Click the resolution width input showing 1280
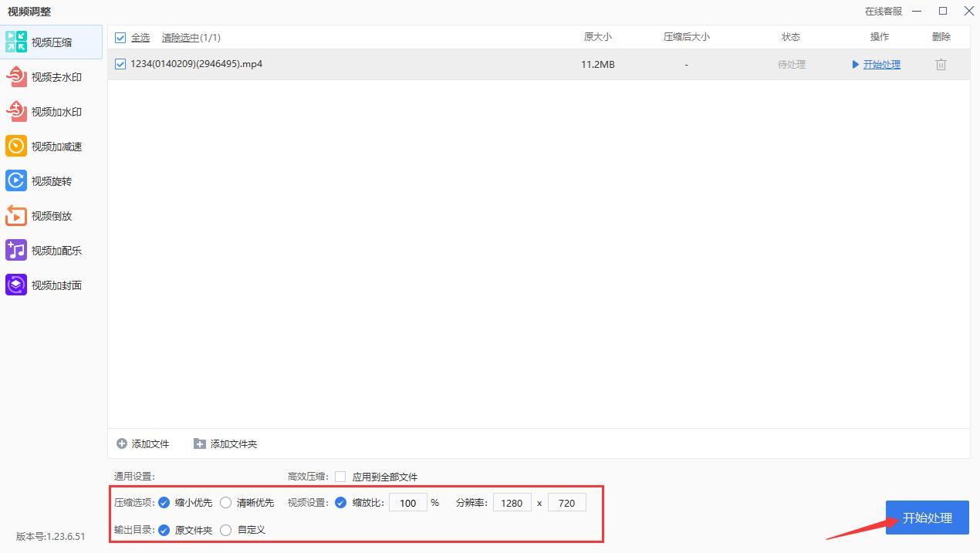The width and height of the screenshot is (980, 553). pos(512,502)
